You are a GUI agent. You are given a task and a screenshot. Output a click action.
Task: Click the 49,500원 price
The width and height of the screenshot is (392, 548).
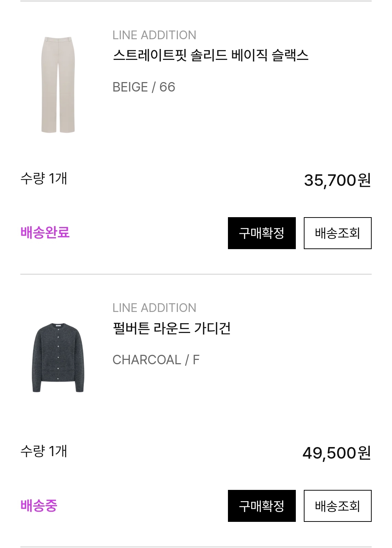(336, 453)
